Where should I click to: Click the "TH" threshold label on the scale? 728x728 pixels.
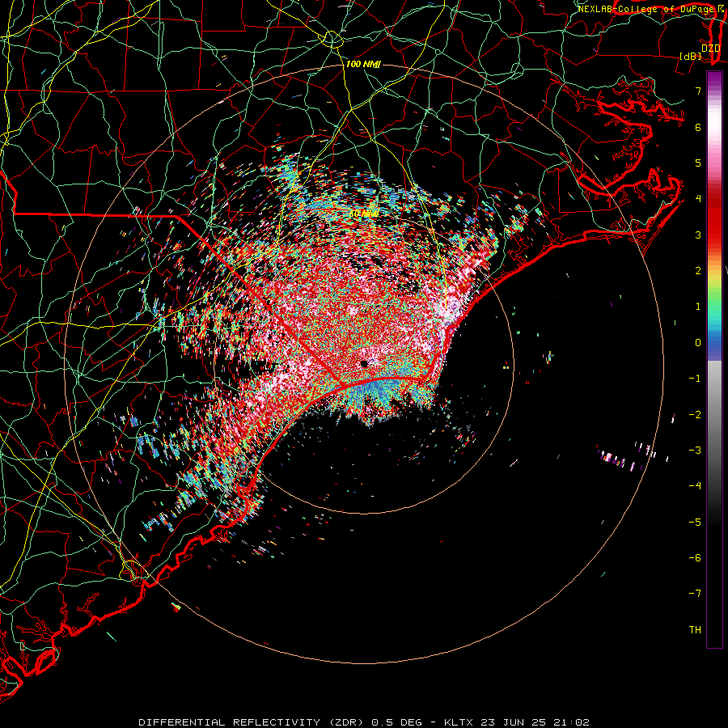[x=695, y=630]
